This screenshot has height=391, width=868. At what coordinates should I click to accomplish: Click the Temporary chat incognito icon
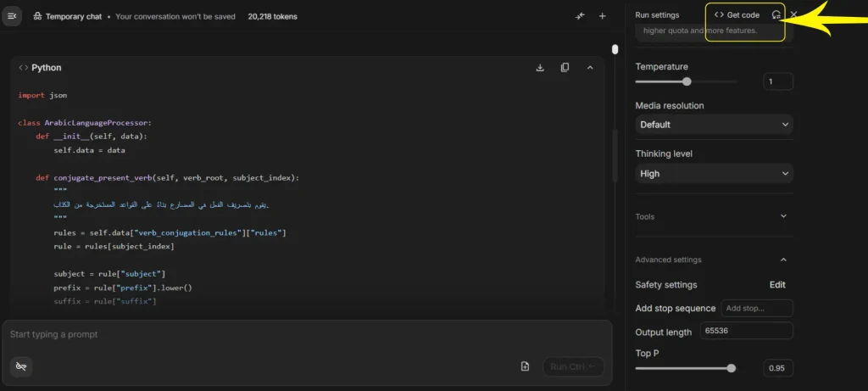37,17
